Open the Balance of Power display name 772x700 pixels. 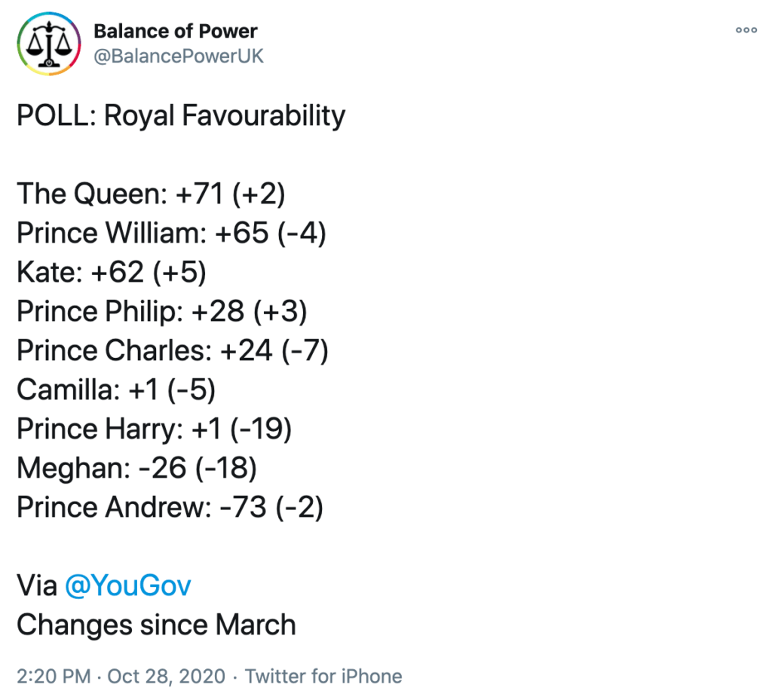tap(175, 32)
